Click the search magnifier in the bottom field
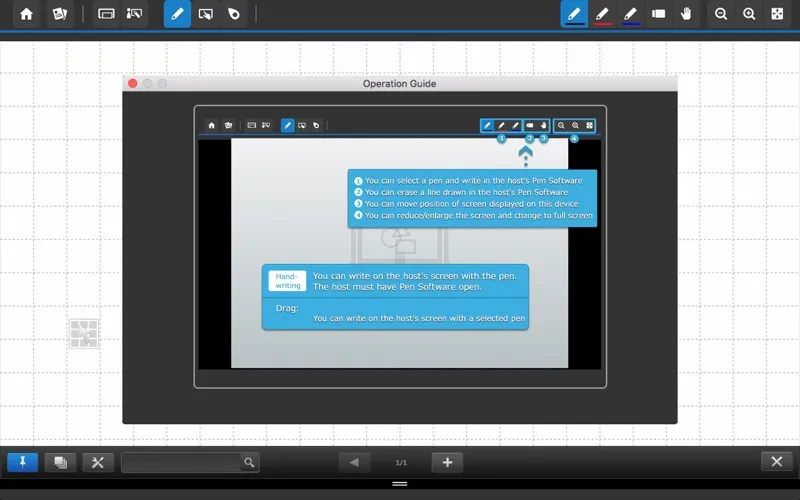Screen dimensions: 800x500 pos(249,462)
